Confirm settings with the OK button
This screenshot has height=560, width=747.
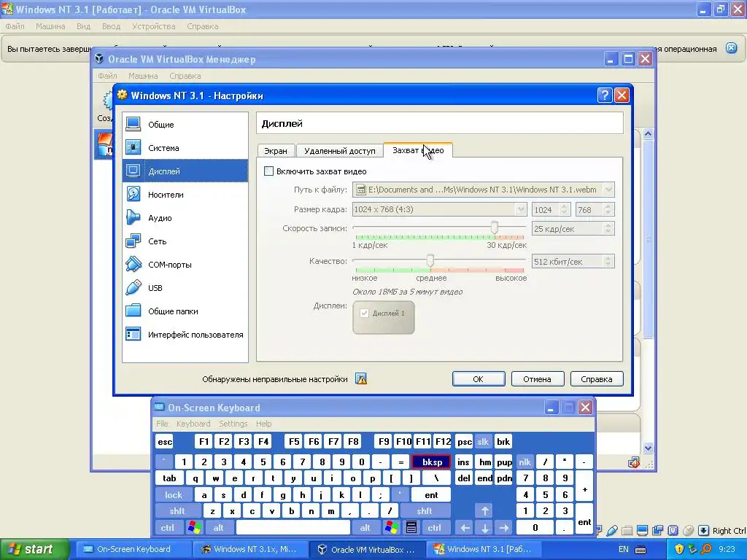click(479, 379)
